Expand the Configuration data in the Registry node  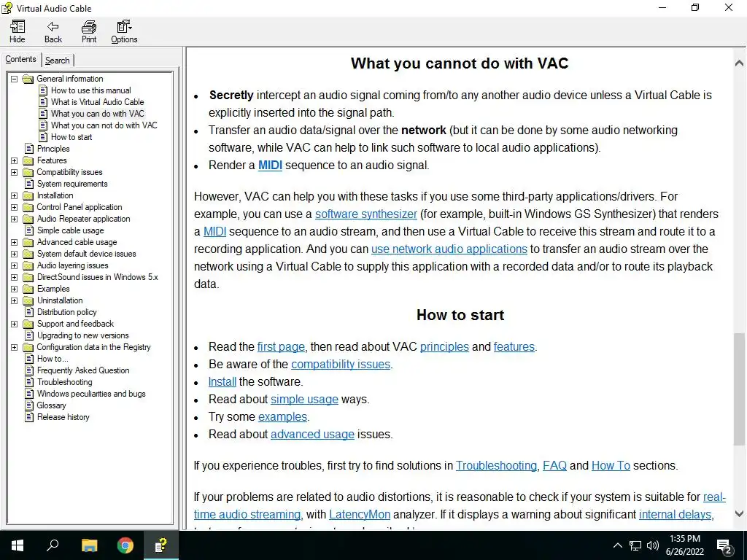[x=15, y=347]
